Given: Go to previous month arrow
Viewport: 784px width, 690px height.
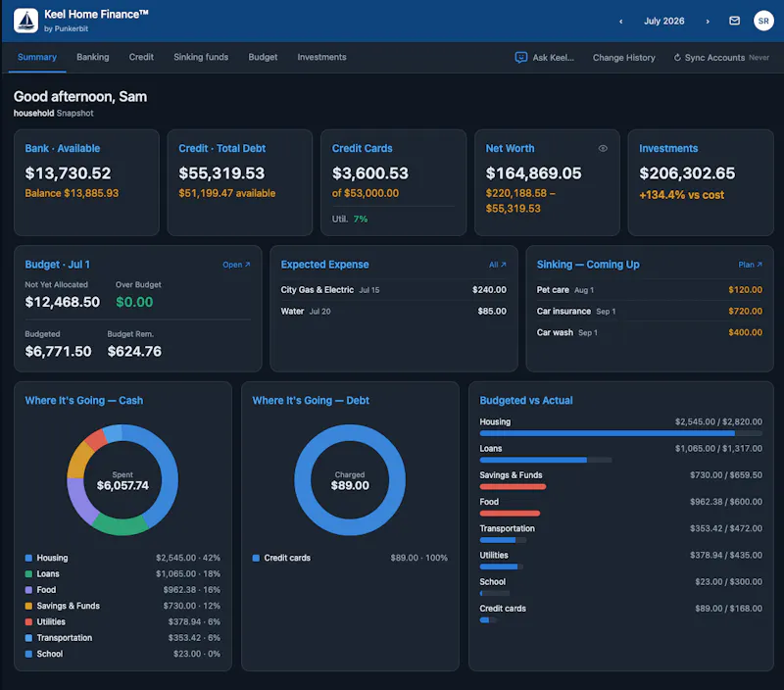Looking at the screenshot, I should pos(621,21).
